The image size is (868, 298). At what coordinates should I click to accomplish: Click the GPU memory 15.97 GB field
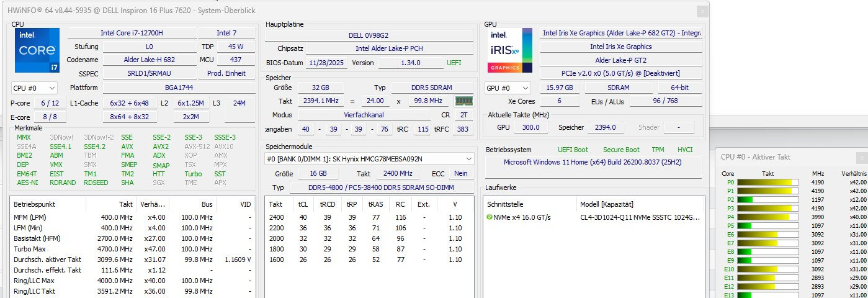[560, 88]
